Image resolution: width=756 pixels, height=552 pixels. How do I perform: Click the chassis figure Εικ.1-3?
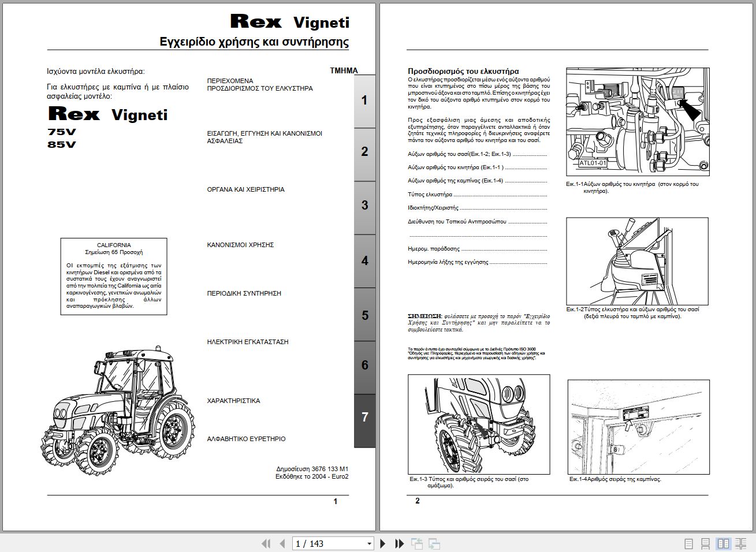pos(479,424)
